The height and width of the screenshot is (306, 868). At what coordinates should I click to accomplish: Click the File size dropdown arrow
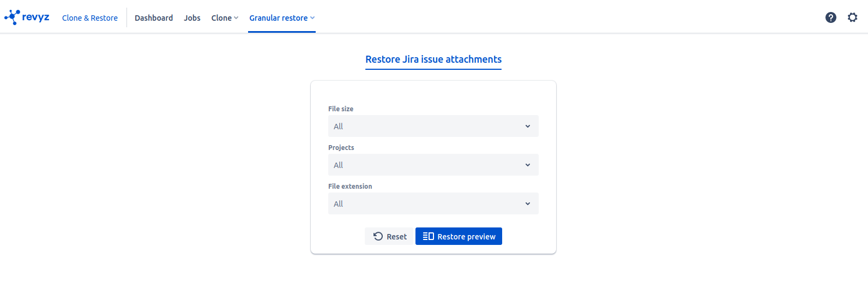(527, 126)
